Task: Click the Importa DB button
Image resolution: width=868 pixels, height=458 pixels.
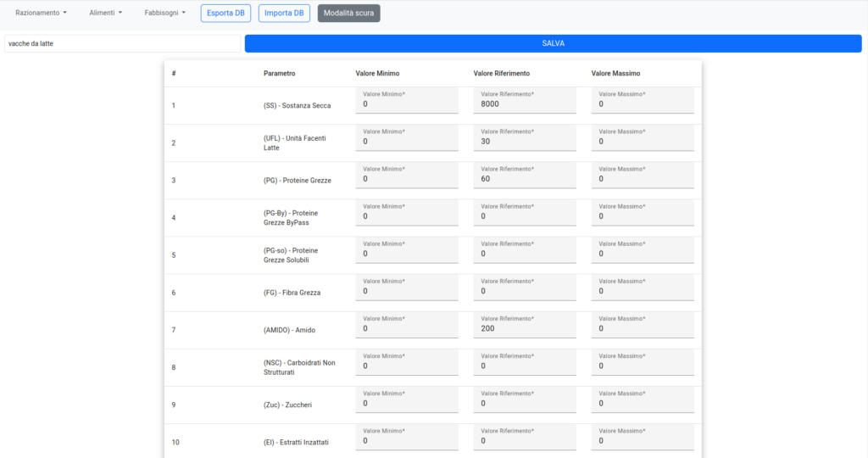Action: (284, 13)
